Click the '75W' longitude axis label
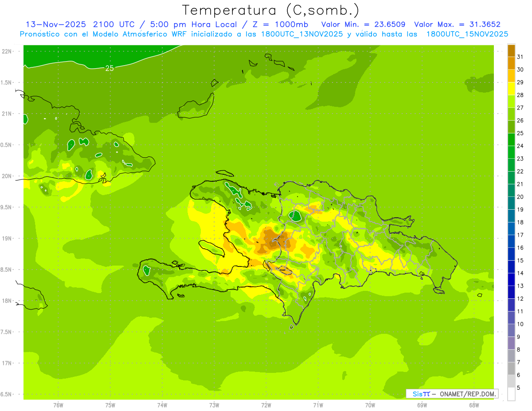This screenshot has width=532, height=411. coord(110,405)
